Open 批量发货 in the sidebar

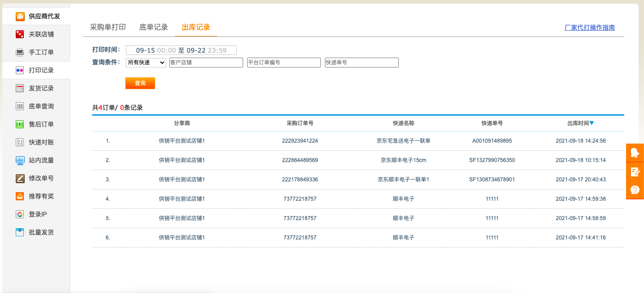tap(41, 232)
